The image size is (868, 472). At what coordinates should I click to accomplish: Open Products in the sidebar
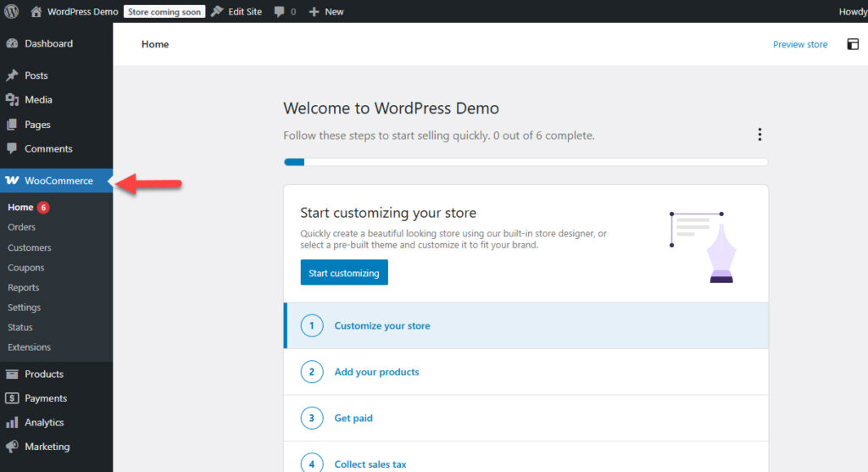point(44,374)
